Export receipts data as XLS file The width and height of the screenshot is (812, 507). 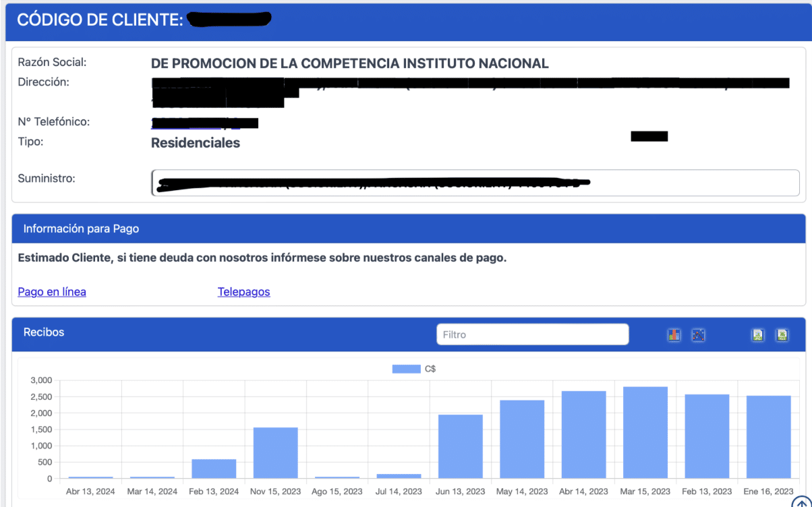click(782, 334)
